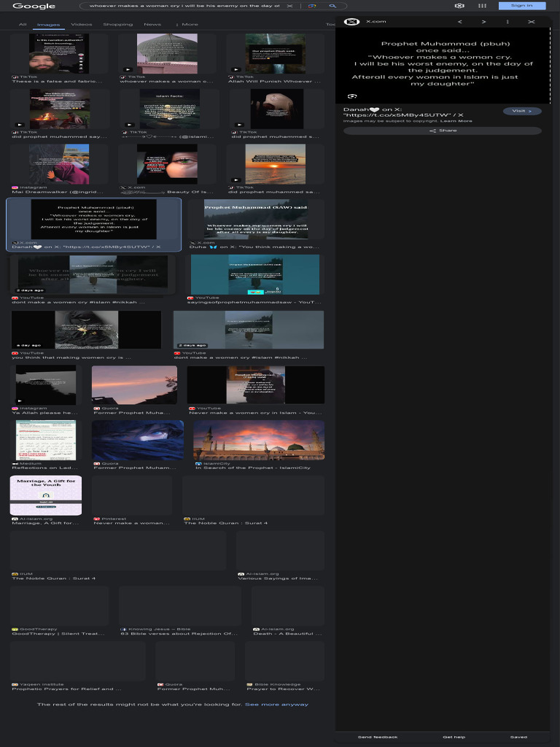The image size is (560, 747).
Task: Click the Lens icon on preview image
Action: pos(352,96)
